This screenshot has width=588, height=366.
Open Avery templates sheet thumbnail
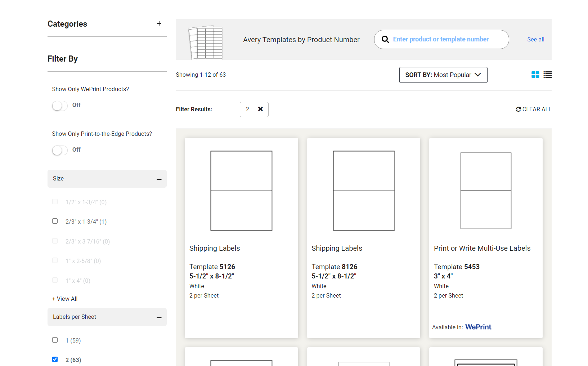206,42
